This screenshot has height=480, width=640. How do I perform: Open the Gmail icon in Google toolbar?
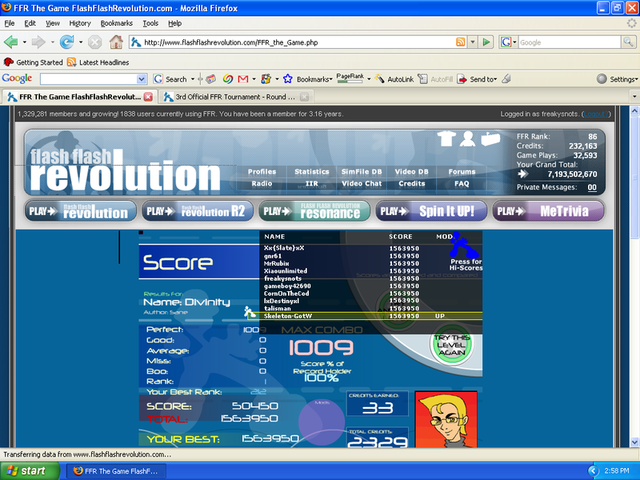click(x=243, y=79)
